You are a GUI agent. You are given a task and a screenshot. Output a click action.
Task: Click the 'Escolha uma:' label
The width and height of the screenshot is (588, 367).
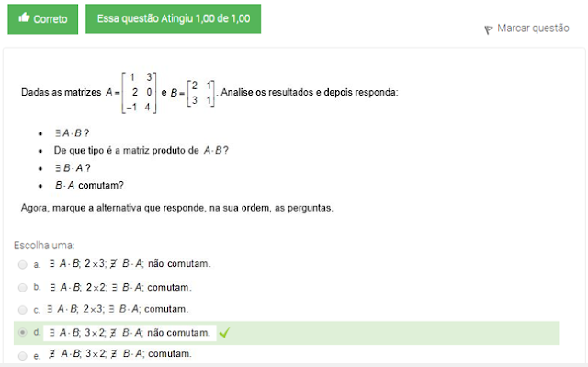44,246
